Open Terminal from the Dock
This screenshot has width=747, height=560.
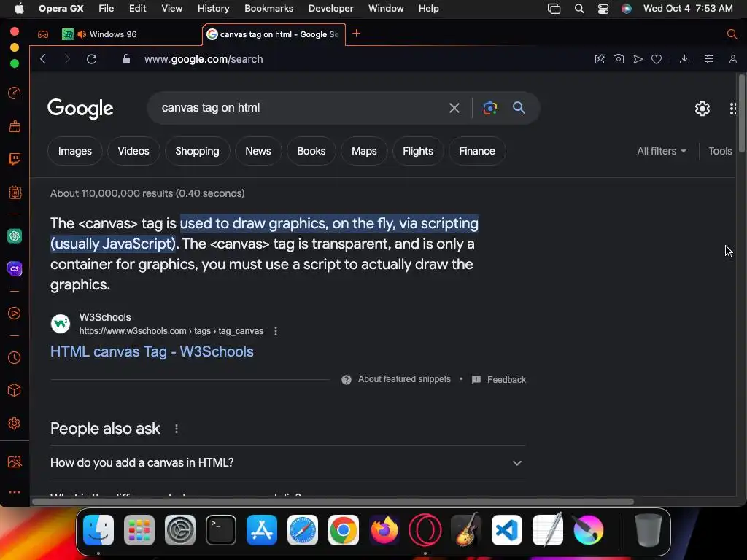click(220, 530)
